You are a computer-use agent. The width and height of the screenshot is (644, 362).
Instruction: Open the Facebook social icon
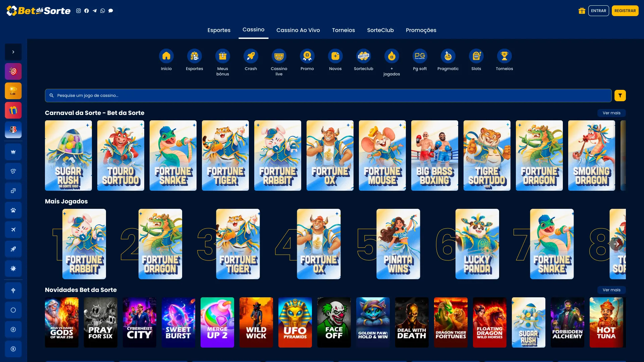(x=87, y=11)
